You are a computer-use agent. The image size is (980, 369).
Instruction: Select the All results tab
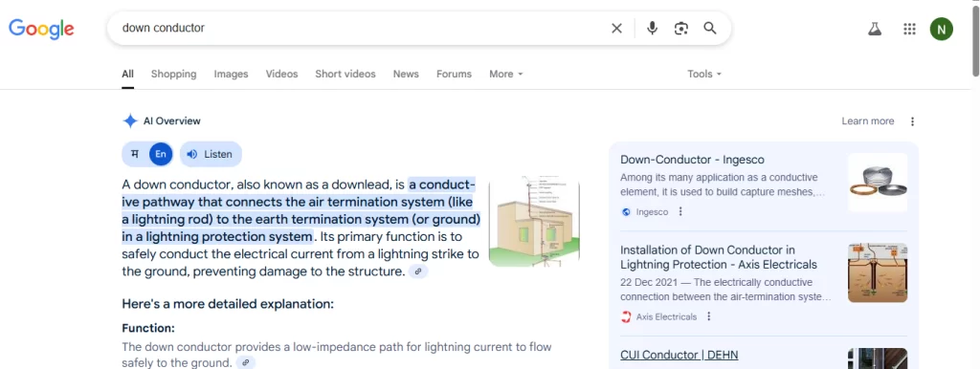127,74
